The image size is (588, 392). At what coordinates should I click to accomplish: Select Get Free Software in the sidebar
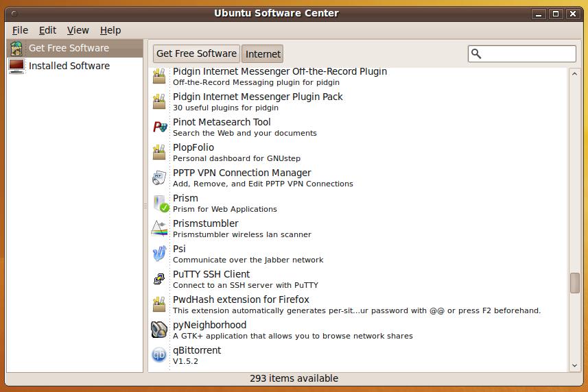coord(69,48)
